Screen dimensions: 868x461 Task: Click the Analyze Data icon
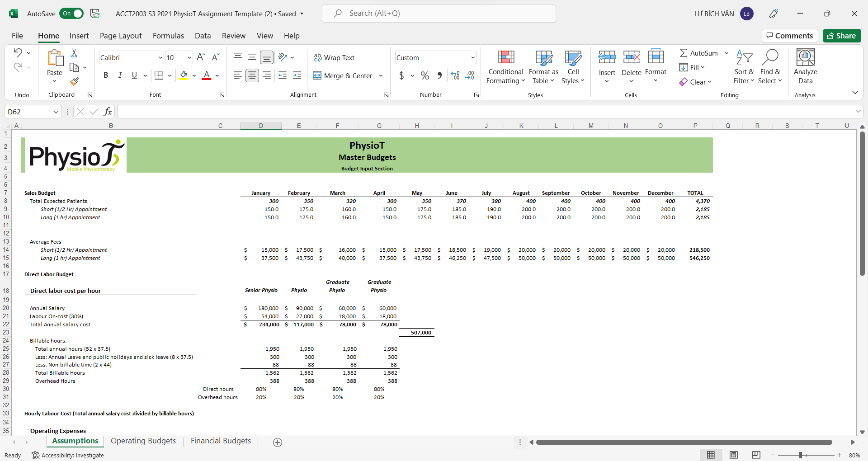click(x=806, y=57)
